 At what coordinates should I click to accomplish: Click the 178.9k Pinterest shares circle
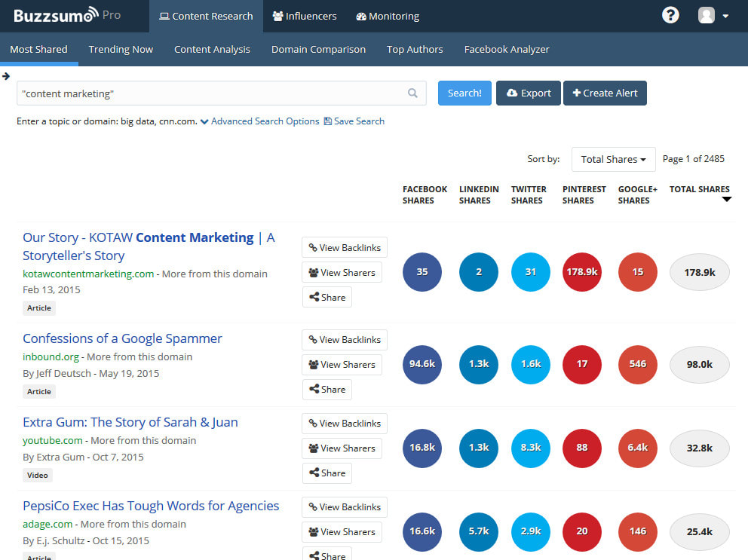(x=582, y=272)
